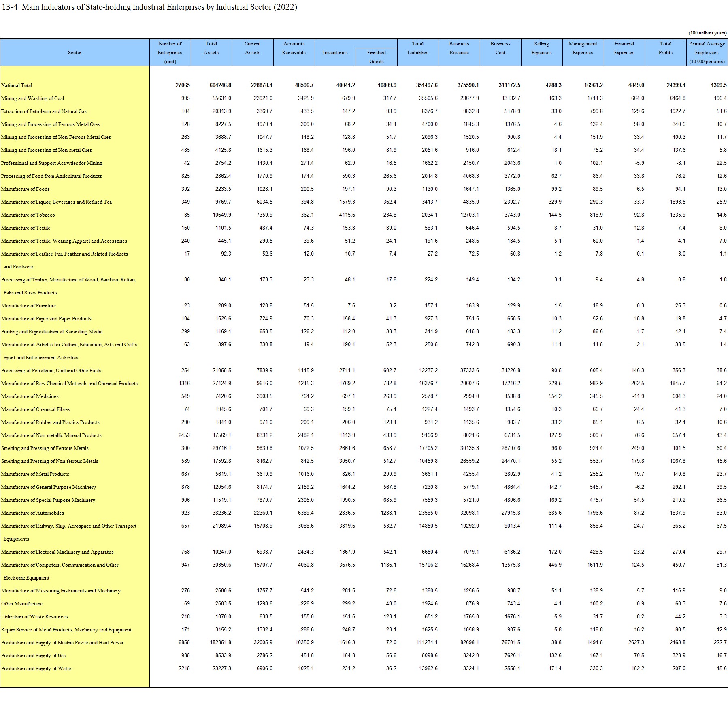
Task: Select the 'Sector' column header
Action: pyautogui.click(x=75, y=53)
